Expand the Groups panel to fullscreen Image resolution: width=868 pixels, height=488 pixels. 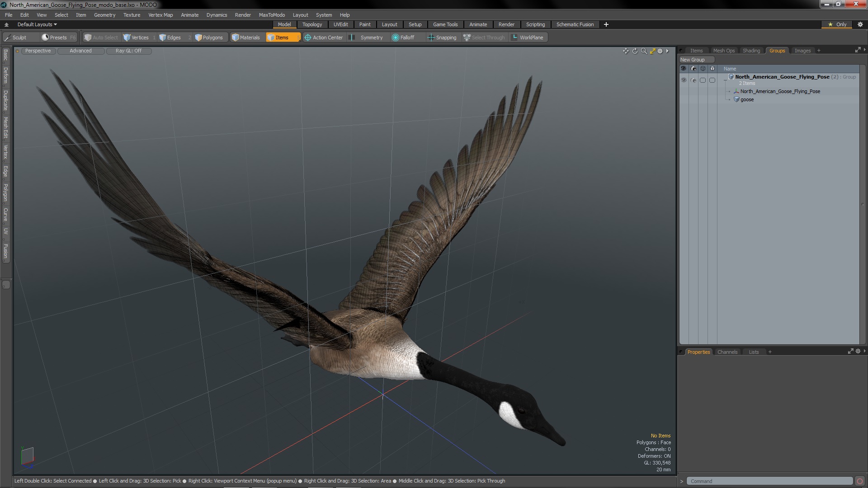[858, 50]
